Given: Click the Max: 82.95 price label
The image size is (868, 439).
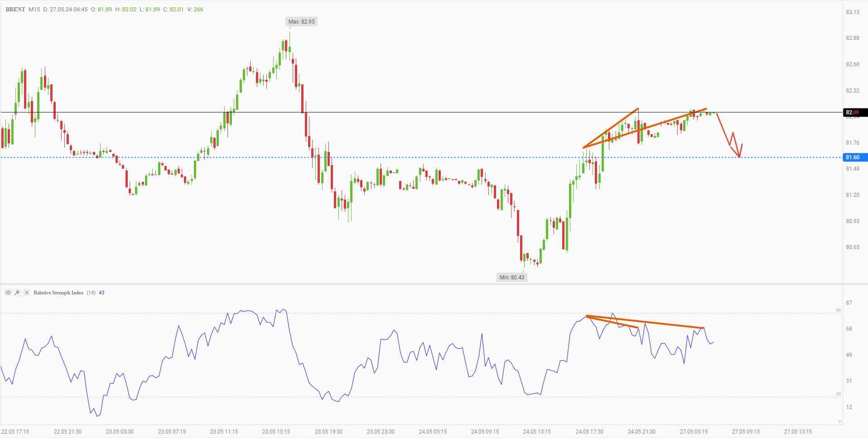Looking at the screenshot, I should pos(301,21).
